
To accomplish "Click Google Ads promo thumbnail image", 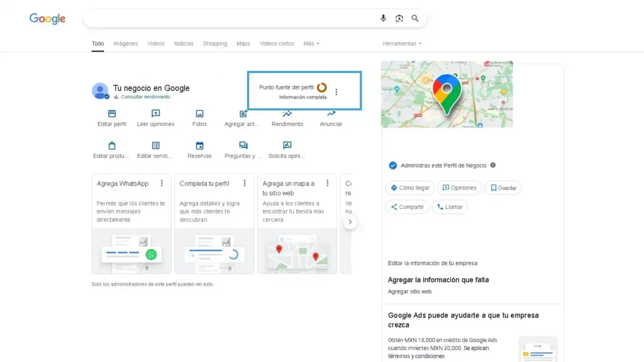I will (538, 349).
